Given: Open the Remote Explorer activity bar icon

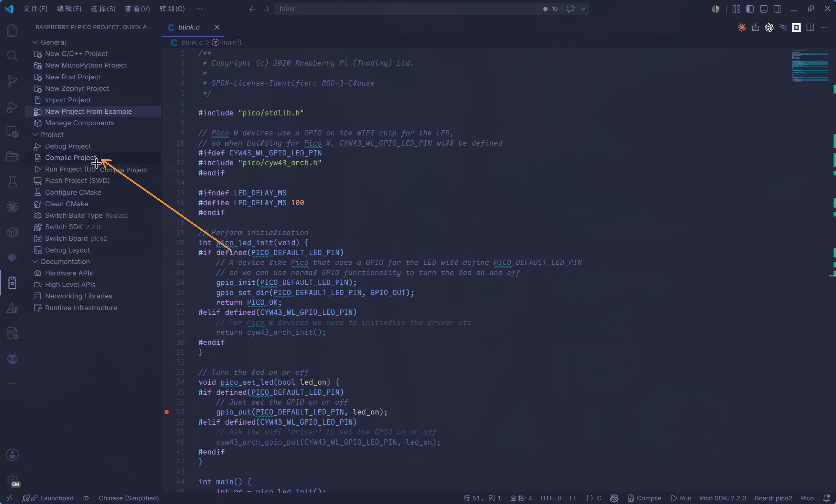Looking at the screenshot, I should click(12, 132).
